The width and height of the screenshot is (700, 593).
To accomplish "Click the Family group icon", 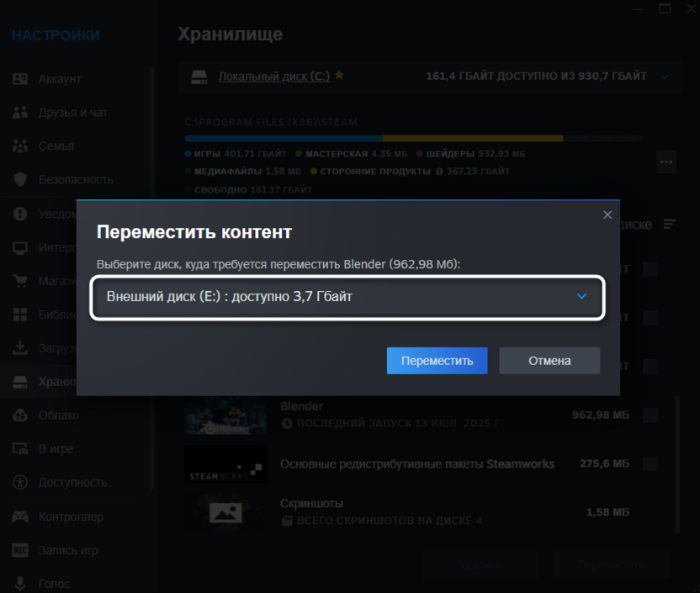I will pos(20,146).
